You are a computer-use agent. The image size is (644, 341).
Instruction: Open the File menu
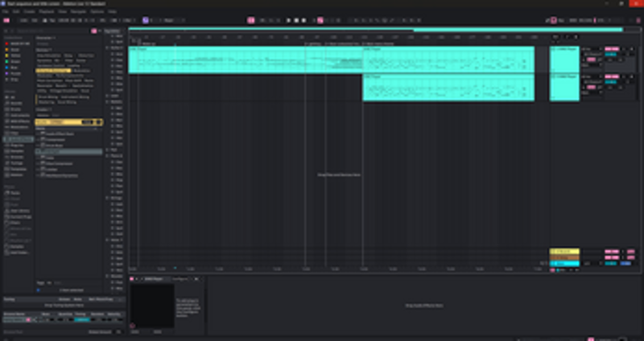[x=6, y=11]
